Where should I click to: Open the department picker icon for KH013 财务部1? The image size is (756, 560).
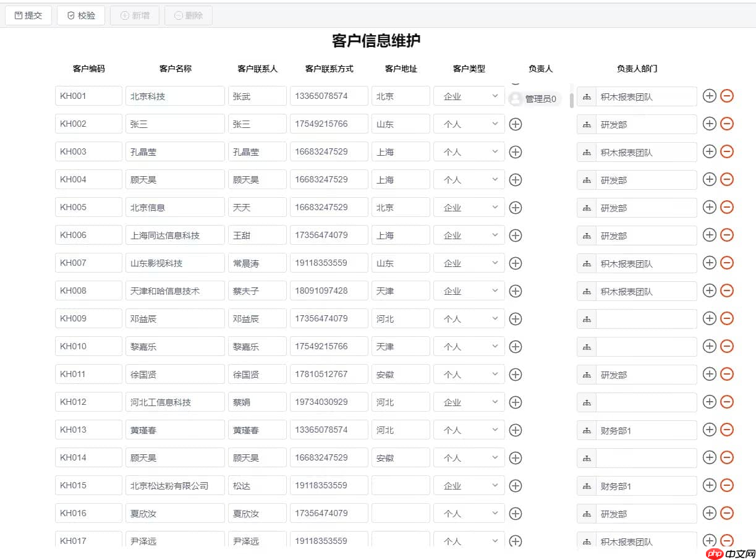pyautogui.click(x=586, y=430)
